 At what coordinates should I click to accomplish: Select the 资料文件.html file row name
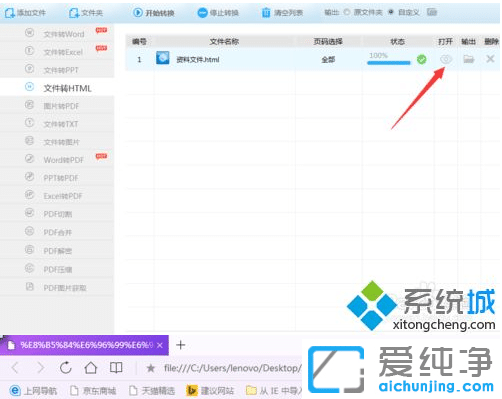[198, 60]
